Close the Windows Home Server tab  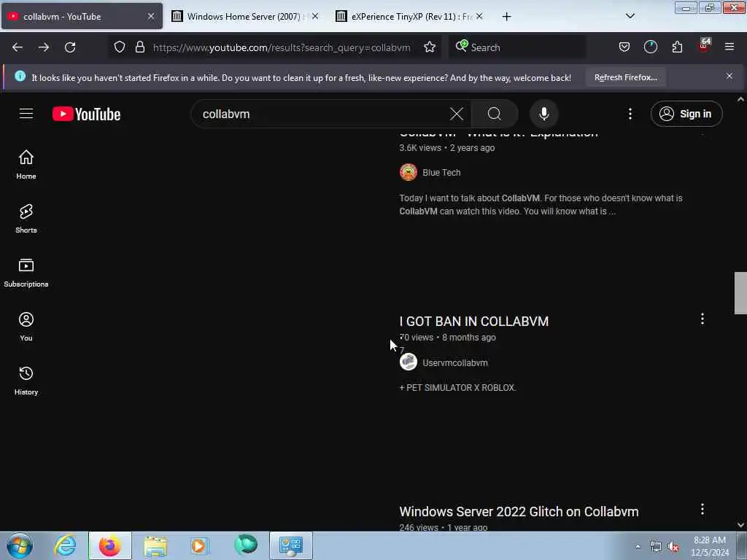coord(315,16)
